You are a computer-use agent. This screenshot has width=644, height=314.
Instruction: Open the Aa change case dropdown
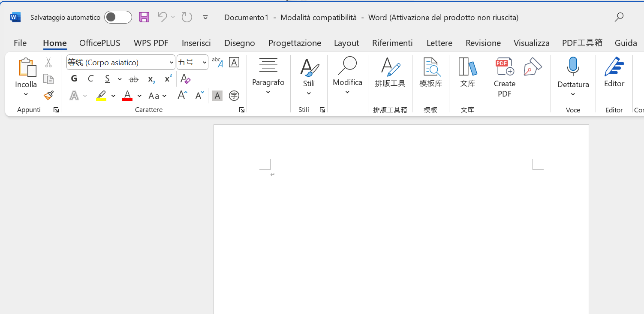click(x=158, y=95)
